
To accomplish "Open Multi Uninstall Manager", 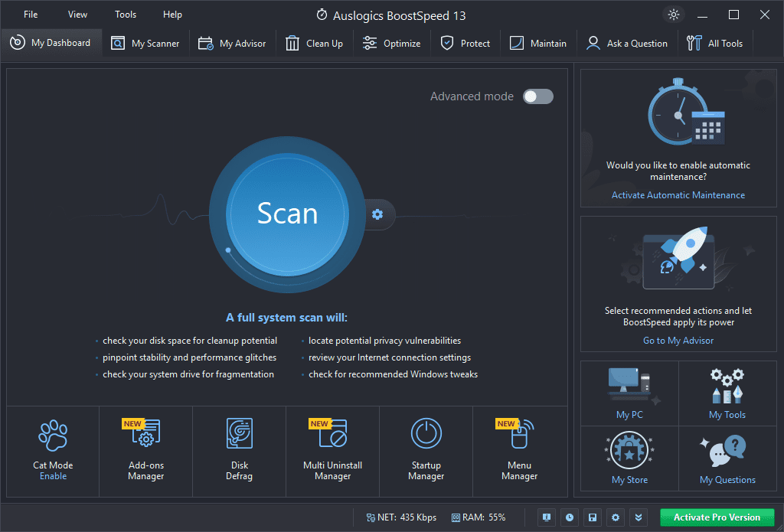I will [x=332, y=452].
